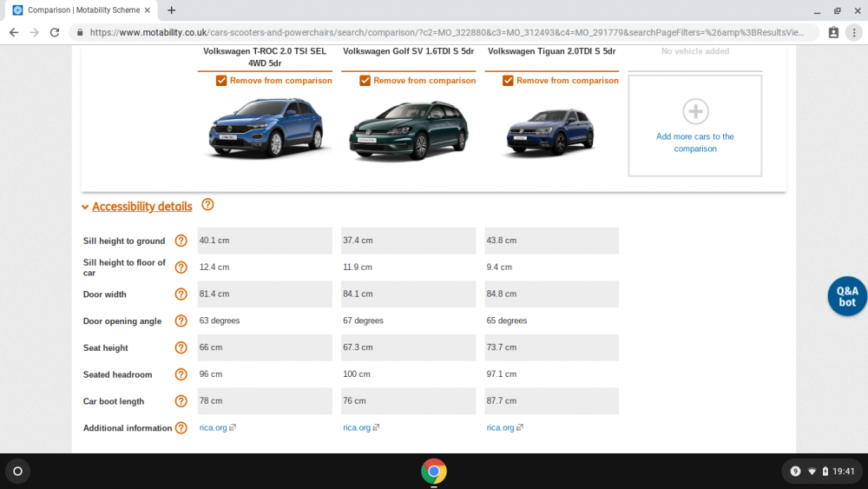Open help icon for Seated headroom
868x489 pixels.
tap(181, 374)
